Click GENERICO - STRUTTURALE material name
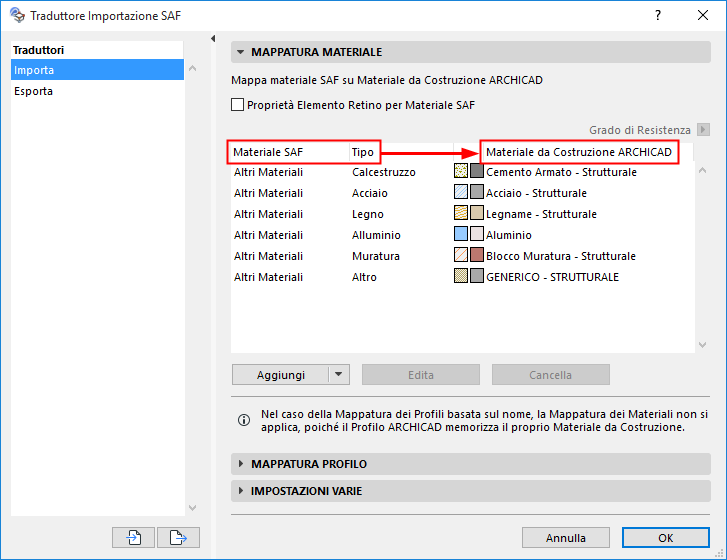 552,277
